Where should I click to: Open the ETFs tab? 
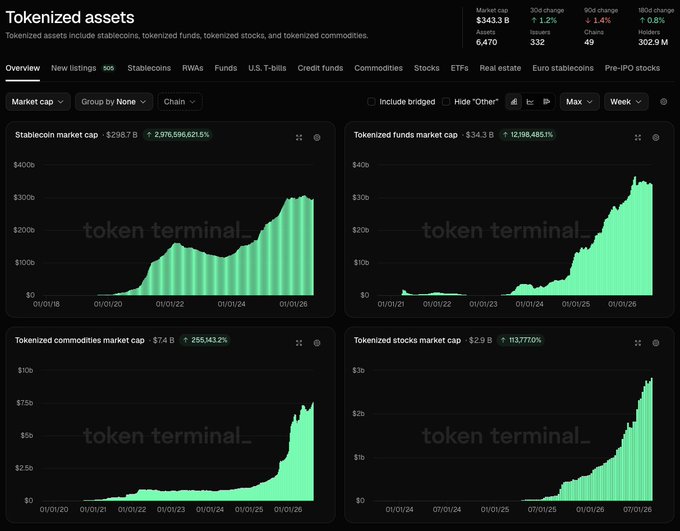coord(459,68)
